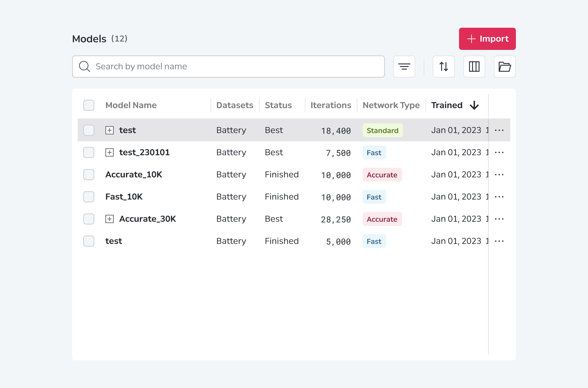Open the column settings icon
Image resolution: width=588 pixels, height=388 pixels.
(x=474, y=67)
